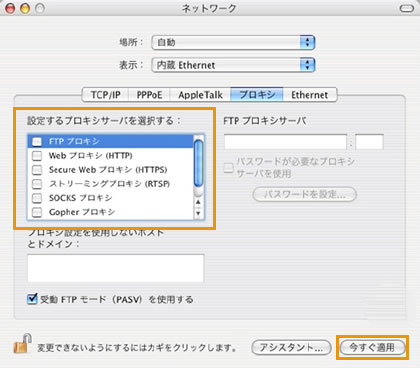Click the lock icon to prevent changes

[22, 344]
